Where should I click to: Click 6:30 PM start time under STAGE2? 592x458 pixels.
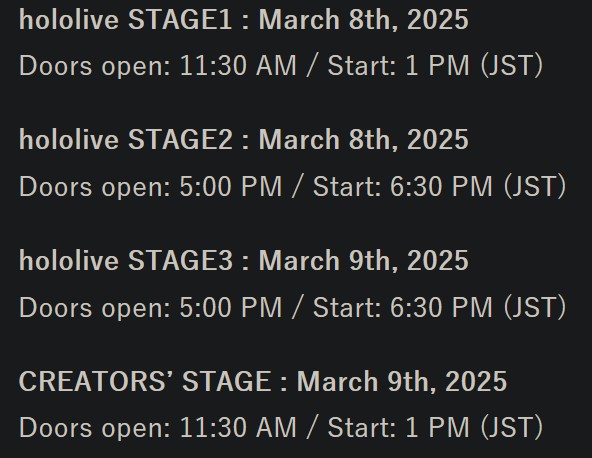(441, 187)
